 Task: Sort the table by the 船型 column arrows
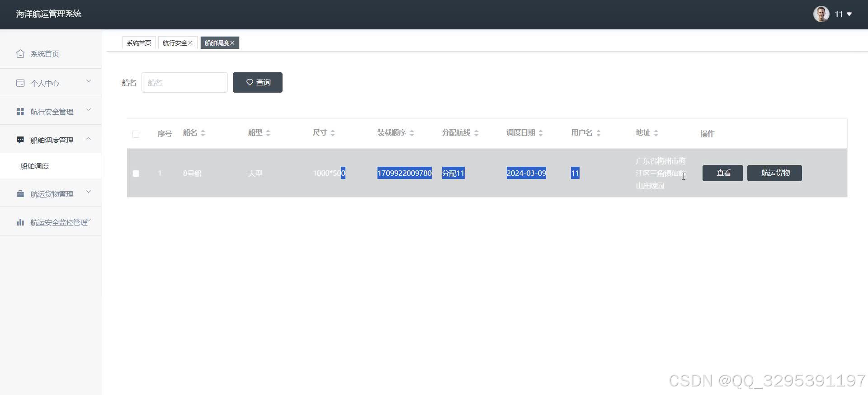[x=268, y=133]
